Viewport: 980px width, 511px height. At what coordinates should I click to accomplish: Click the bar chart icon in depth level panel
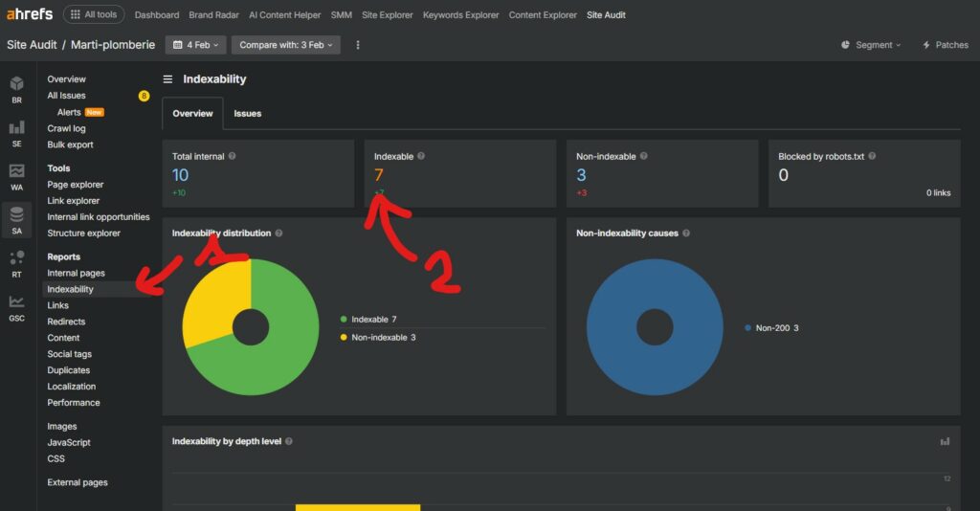click(x=946, y=441)
